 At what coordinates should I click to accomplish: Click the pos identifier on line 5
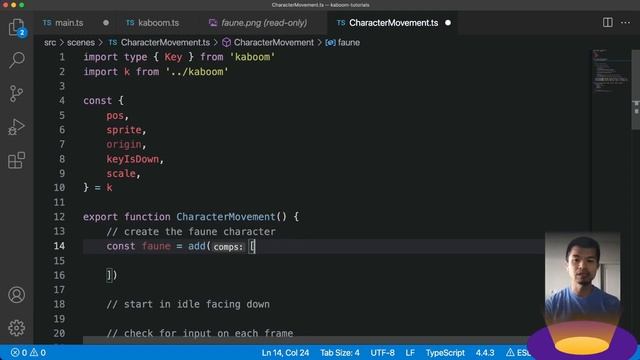point(115,116)
